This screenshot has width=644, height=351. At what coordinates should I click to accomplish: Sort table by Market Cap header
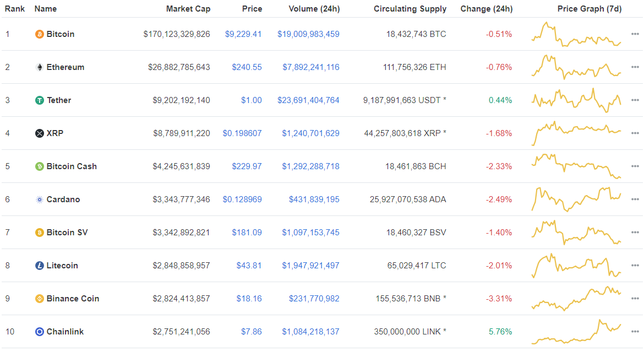click(188, 9)
